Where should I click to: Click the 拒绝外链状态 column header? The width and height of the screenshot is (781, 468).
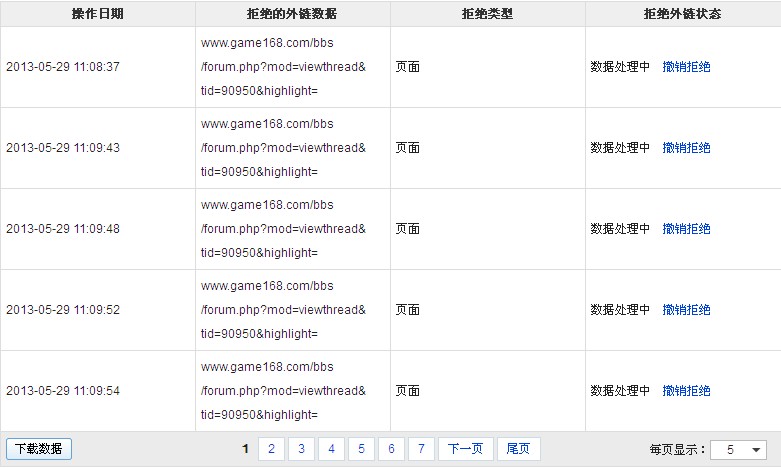point(683,14)
